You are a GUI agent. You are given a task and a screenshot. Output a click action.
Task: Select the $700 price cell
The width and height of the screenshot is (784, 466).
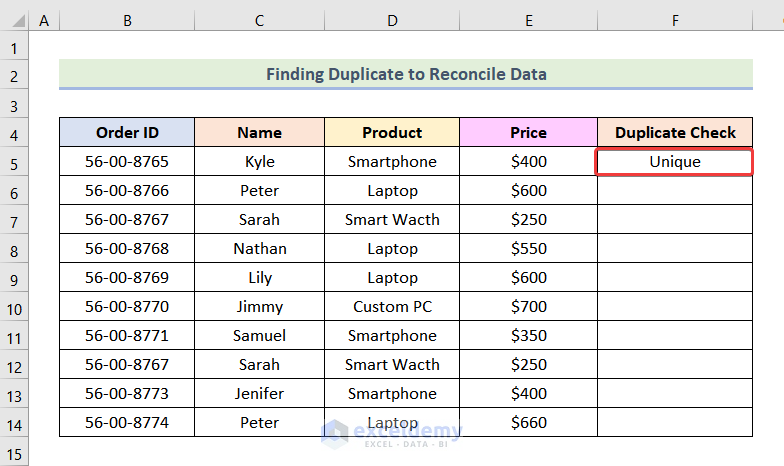[x=528, y=306]
